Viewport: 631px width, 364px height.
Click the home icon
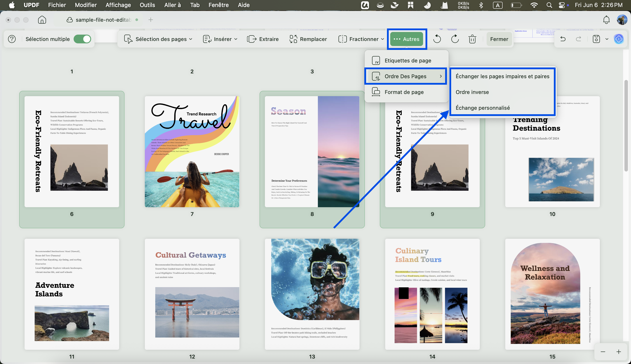(x=42, y=20)
